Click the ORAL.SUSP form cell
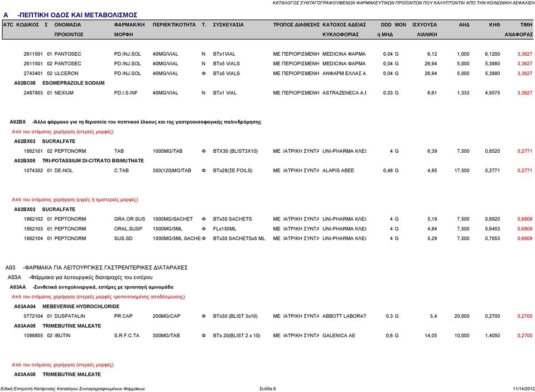 (x=128, y=229)
